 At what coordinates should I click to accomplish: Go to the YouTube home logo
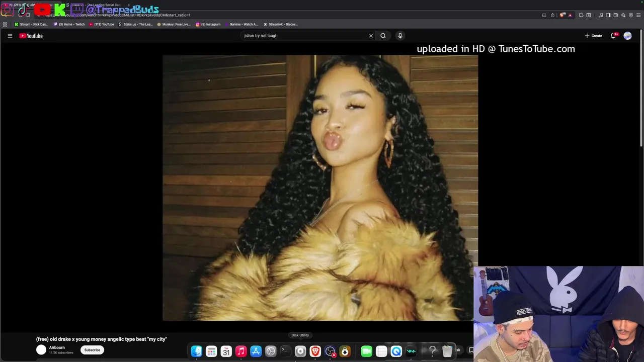[31, 36]
